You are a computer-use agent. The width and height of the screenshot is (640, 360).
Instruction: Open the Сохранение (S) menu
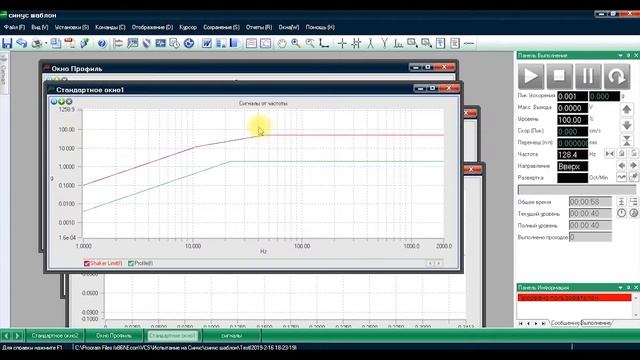point(221,27)
